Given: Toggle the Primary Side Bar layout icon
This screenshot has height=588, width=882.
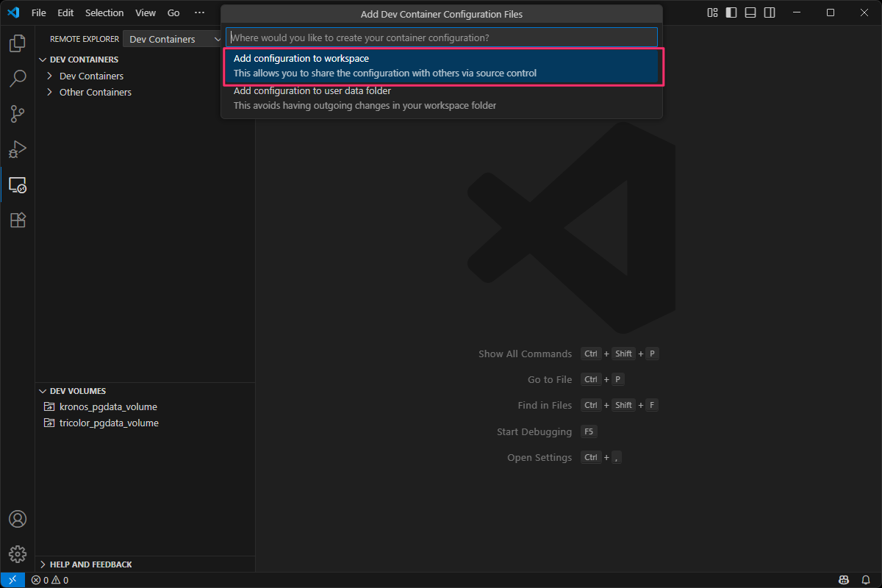Looking at the screenshot, I should point(731,12).
